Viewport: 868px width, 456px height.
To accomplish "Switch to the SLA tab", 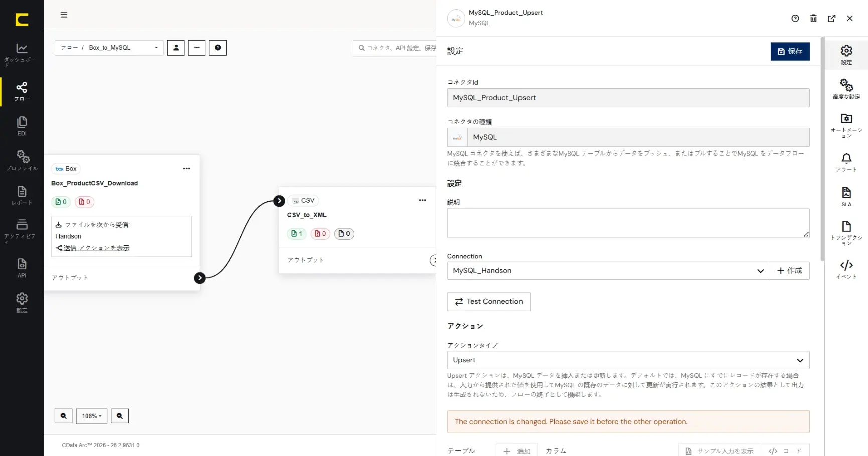I will [x=846, y=197].
